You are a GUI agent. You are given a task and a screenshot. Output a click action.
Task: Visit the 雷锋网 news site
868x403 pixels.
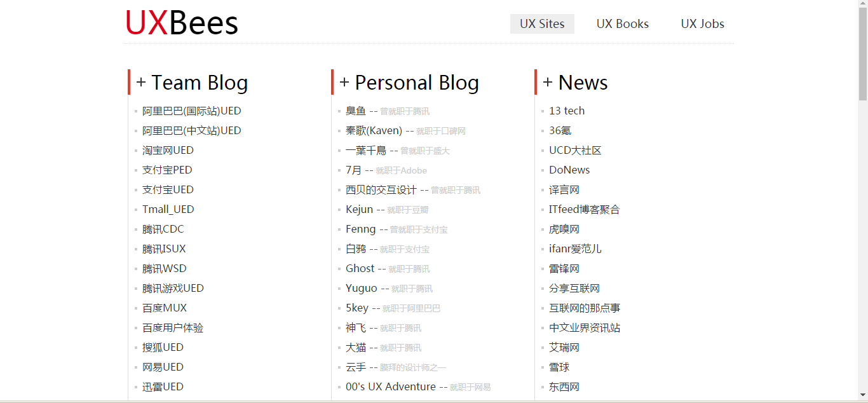coord(564,268)
